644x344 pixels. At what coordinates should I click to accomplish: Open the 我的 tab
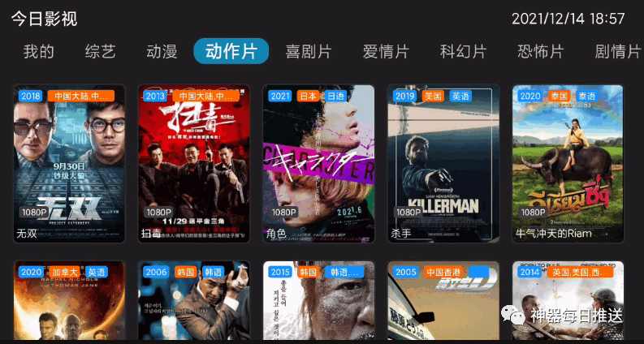[x=39, y=52]
